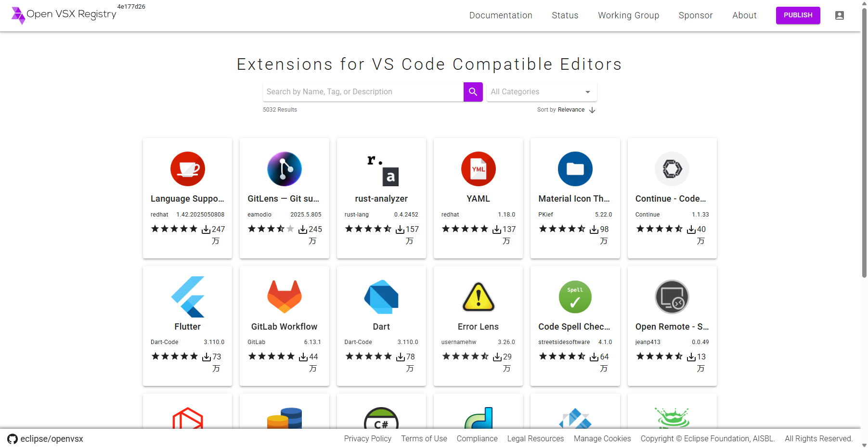Click the usernamehw publisher name
The width and height of the screenshot is (868, 448).
point(459,342)
